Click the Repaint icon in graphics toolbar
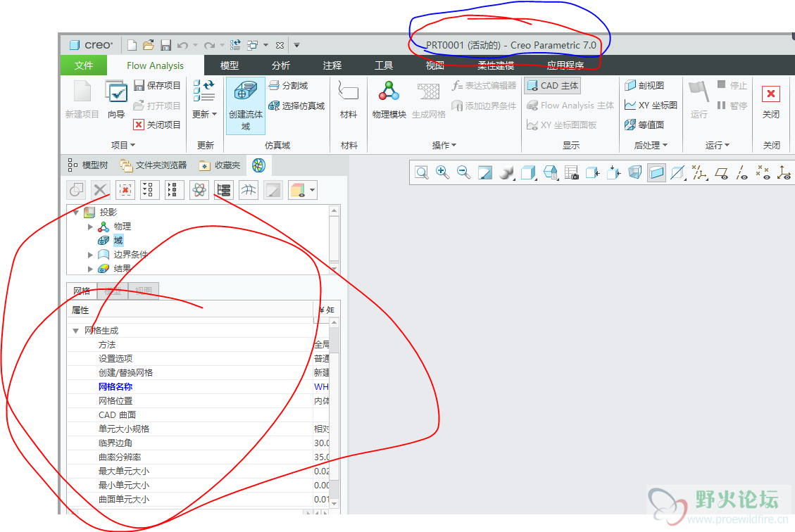795x532 pixels. [484, 173]
